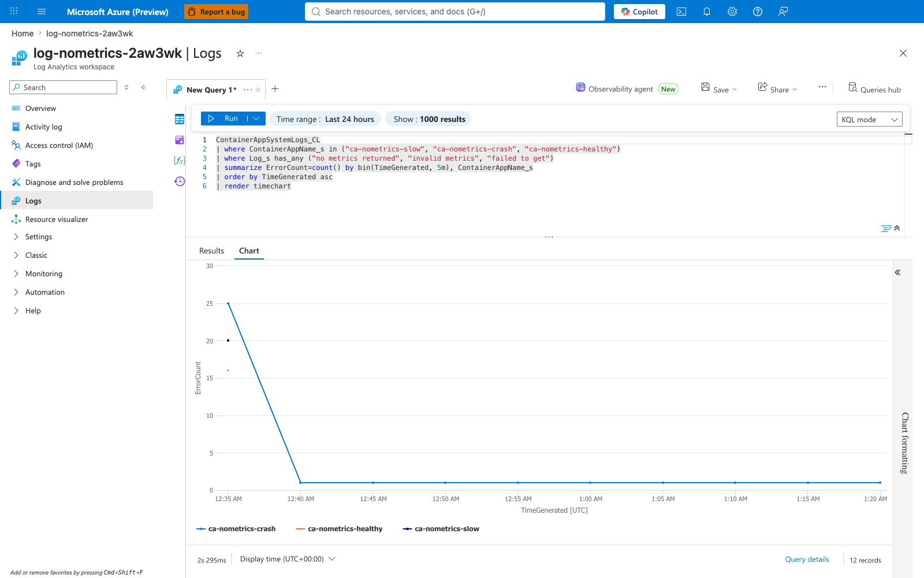Toggle ca-nometrics-slow series in legend

[441, 529]
